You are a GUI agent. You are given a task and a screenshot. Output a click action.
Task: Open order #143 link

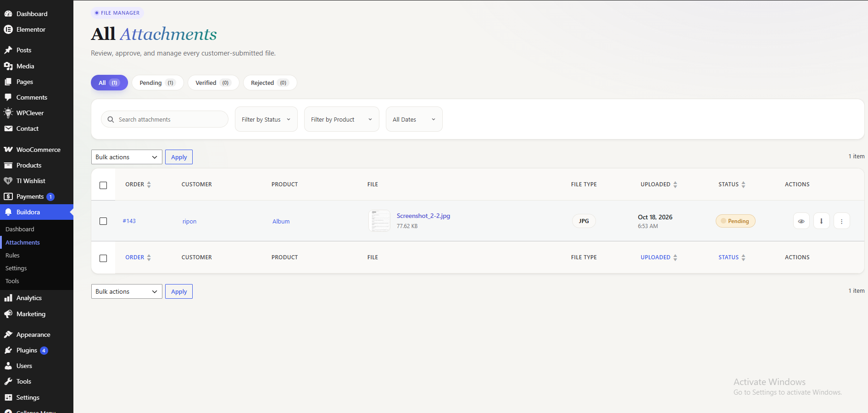click(129, 221)
